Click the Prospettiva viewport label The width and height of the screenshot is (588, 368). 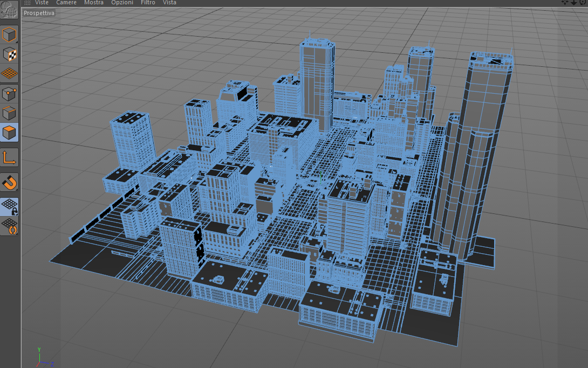tap(39, 13)
